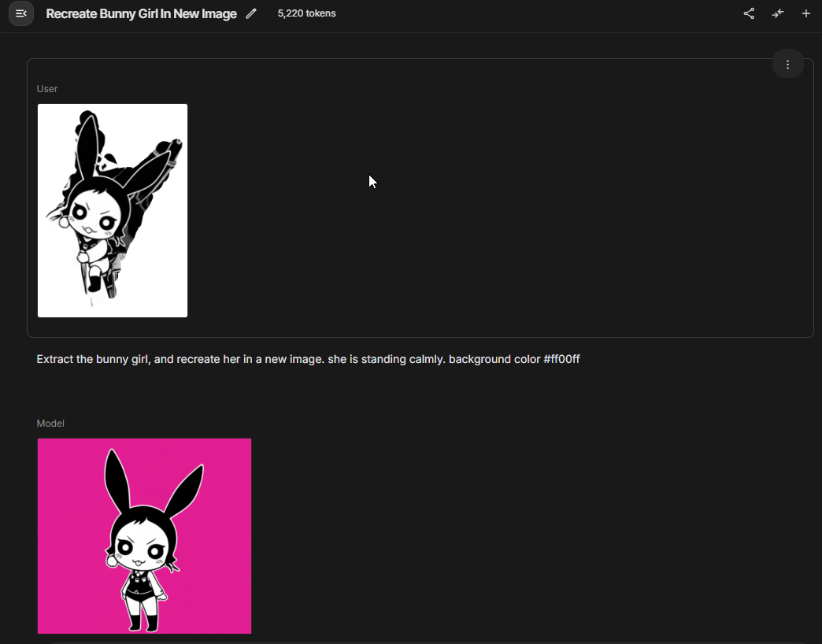Open the uploaded bunny girl thumbnail

(x=112, y=211)
